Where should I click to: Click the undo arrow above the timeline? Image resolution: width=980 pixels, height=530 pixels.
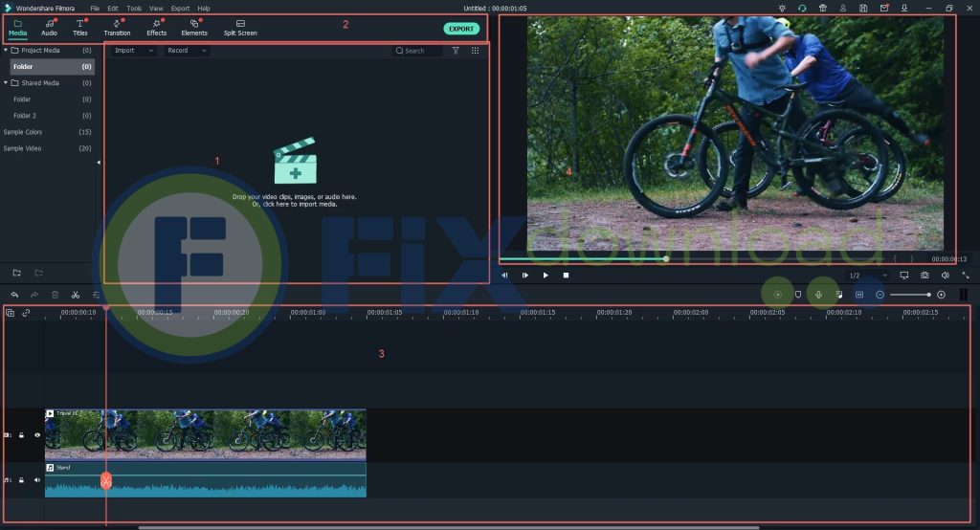coord(14,295)
